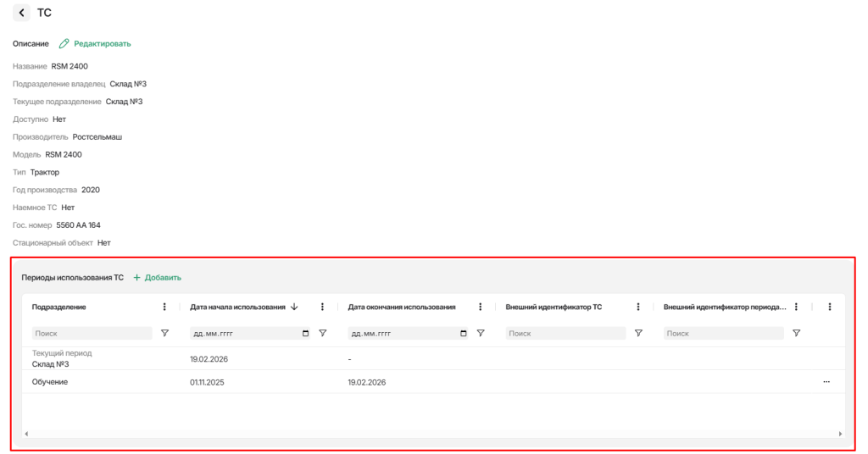
Task: Focus the Подразделение search field
Action: [x=92, y=334]
